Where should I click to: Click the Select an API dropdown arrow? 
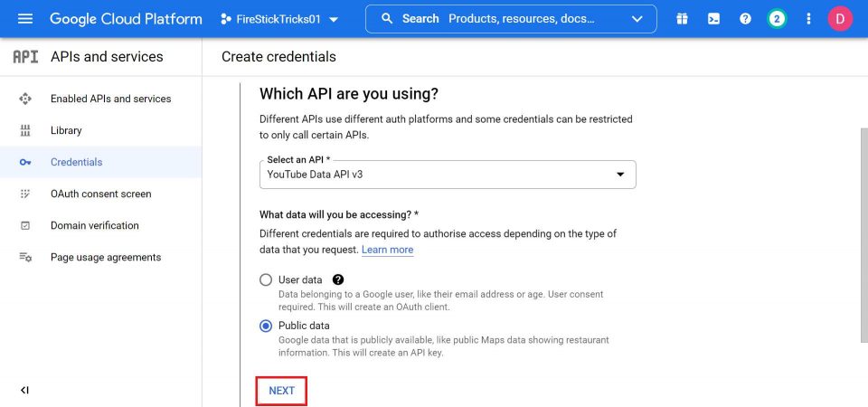click(620, 175)
